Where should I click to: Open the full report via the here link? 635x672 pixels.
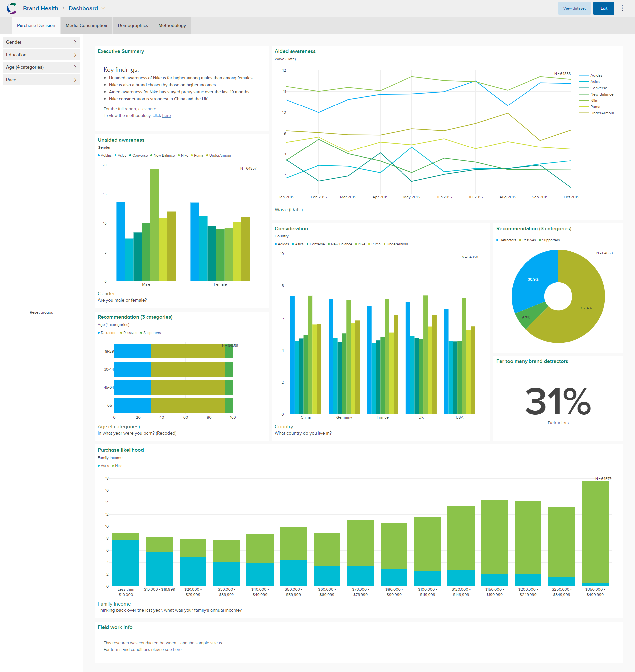(152, 109)
